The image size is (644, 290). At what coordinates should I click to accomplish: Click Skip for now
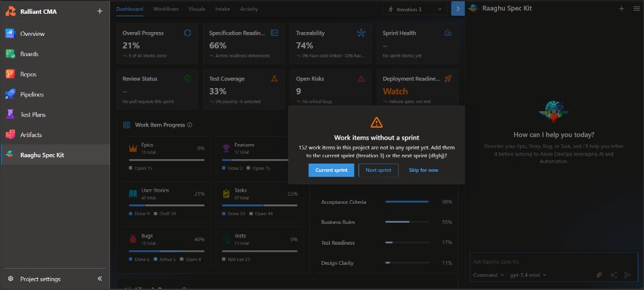(x=423, y=170)
